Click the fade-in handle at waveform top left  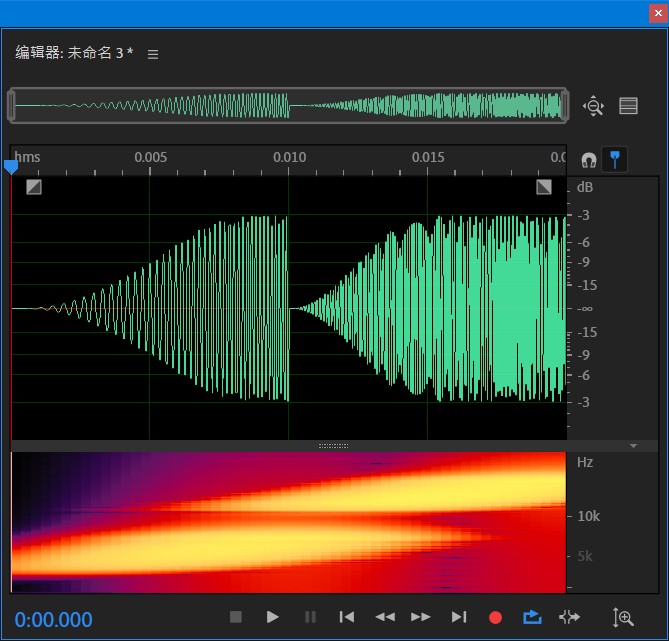point(34,186)
